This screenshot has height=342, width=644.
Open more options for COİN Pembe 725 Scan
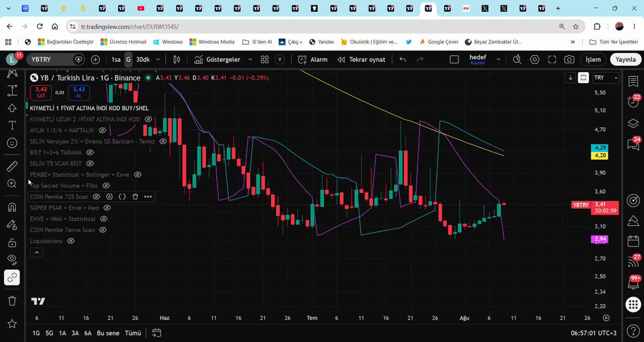tap(148, 197)
